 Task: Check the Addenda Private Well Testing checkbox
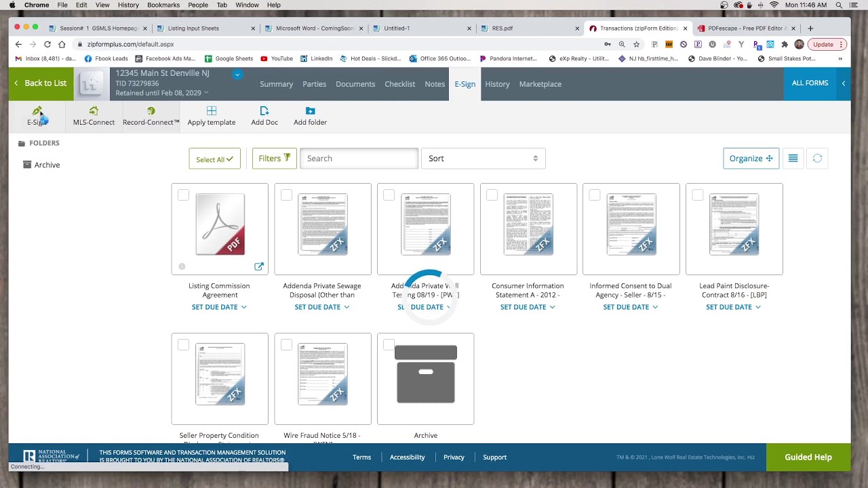coord(389,195)
